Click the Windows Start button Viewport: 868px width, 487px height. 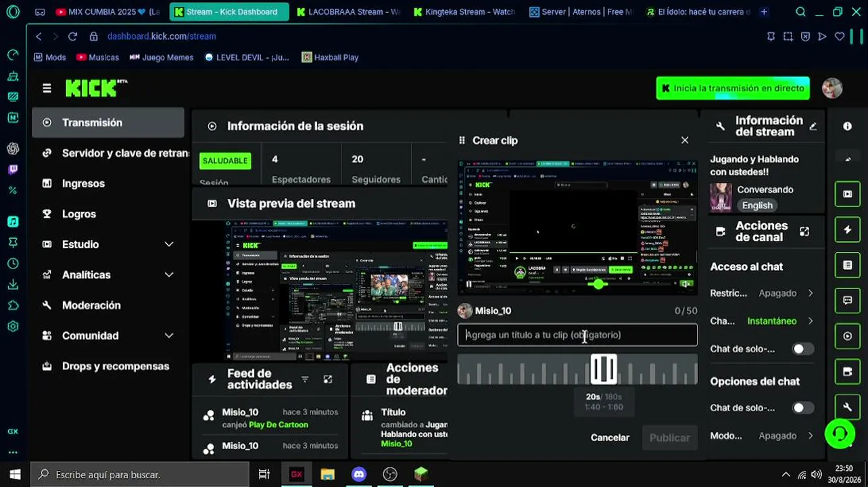coord(15,474)
